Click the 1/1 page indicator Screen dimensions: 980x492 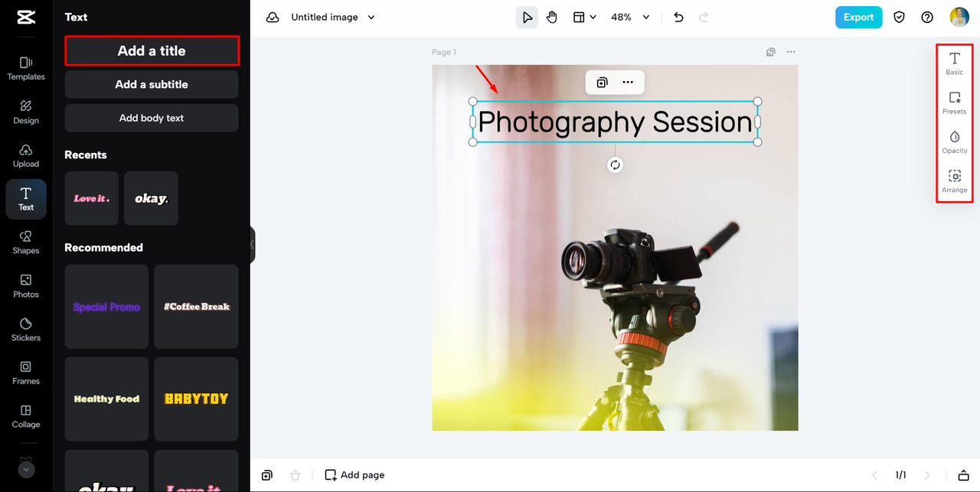coord(901,475)
